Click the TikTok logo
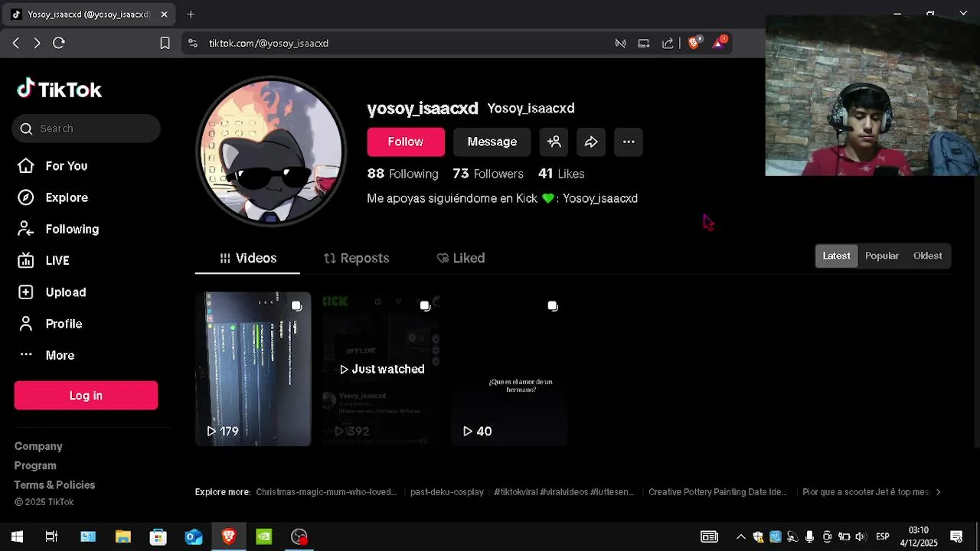 click(x=59, y=90)
